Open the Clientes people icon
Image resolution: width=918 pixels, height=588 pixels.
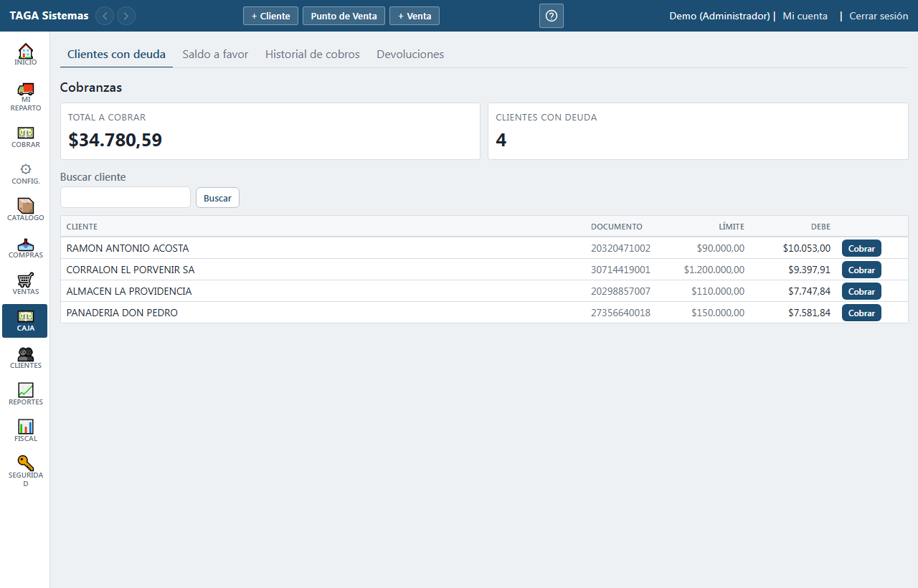(25, 358)
